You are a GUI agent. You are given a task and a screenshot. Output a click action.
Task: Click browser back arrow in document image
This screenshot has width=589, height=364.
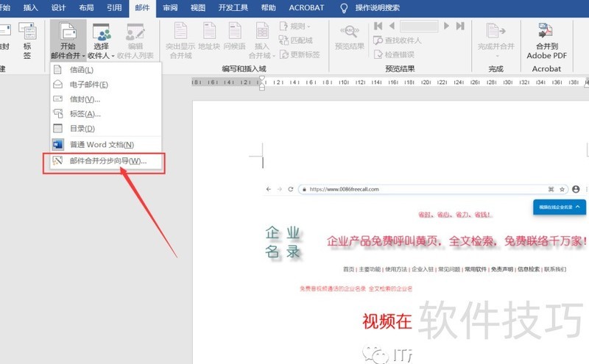[x=268, y=189]
